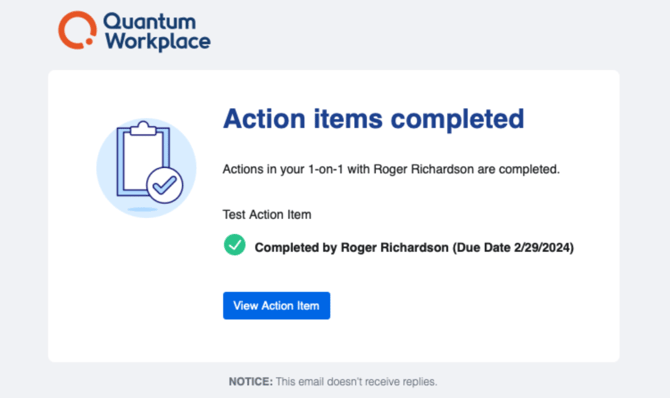Click the clipboard illustration

tap(147, 162)
